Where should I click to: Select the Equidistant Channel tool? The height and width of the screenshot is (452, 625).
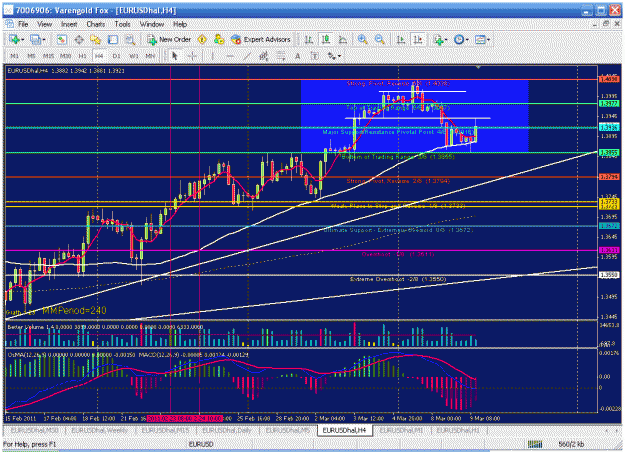[x=263, y=56]
